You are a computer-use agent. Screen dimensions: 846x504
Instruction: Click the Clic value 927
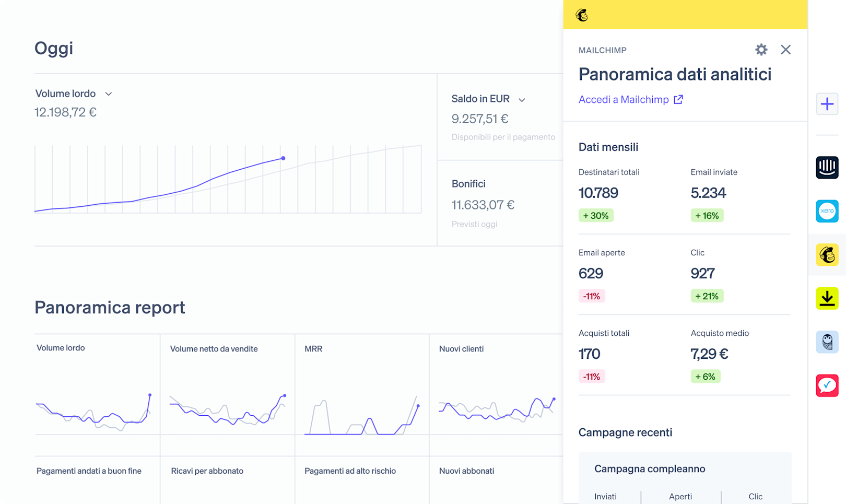pyautogui.click(x=702, y=274)
